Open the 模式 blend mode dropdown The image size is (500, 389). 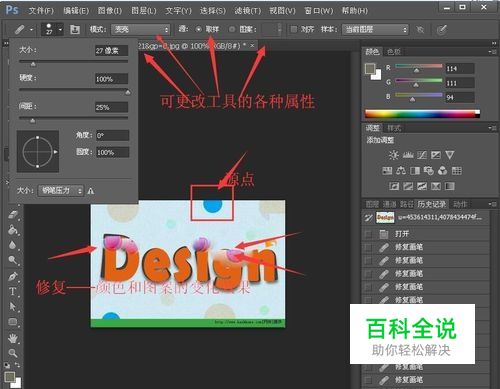click(140, 30)
